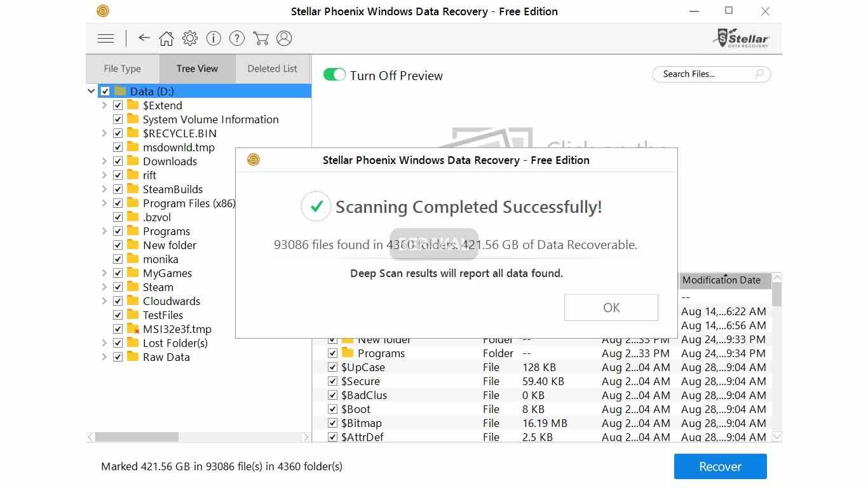Expand the rift folder node
The width and height of the screenshot is (868, 488).
104,175
